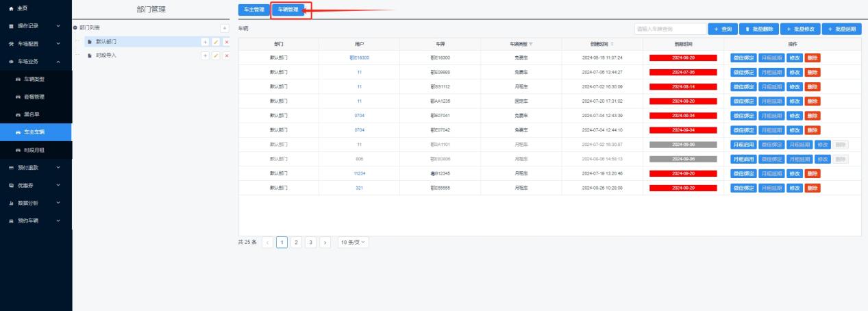The image size is (868, 311).
Task: Add sub-department under 时段导入 plus icon
Action: (204, 55)
